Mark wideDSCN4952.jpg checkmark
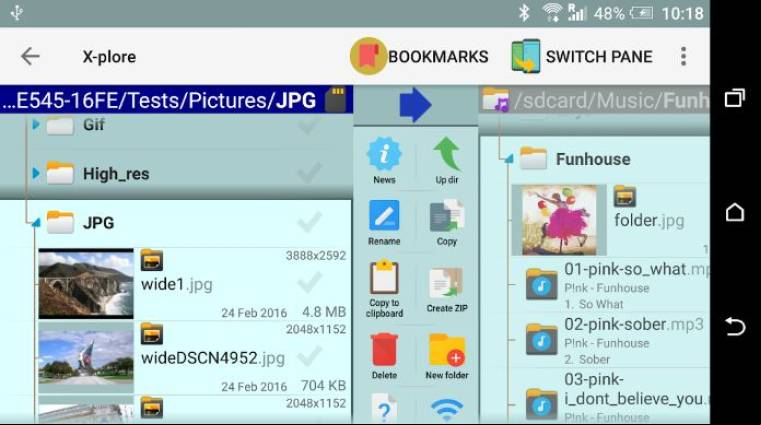 (x=309, y=356)
